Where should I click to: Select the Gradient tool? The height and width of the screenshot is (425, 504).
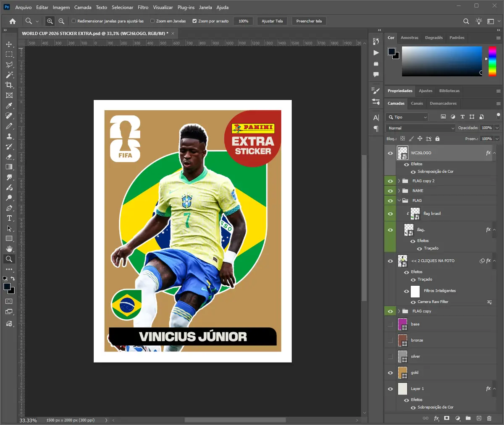pos(9,167)
